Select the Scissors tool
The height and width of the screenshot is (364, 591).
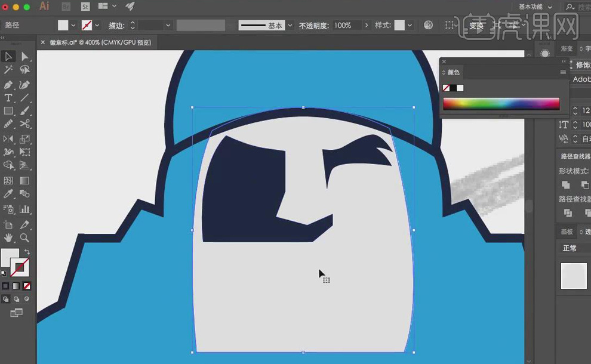pos(25,124)
